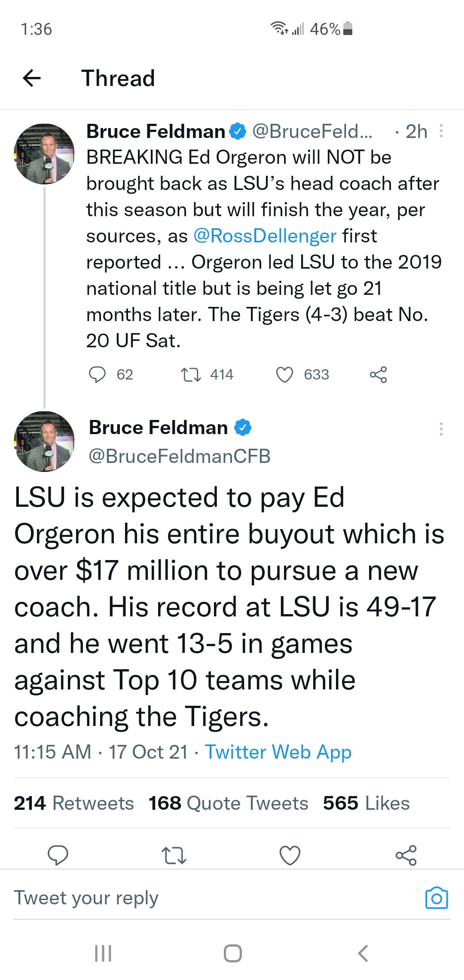The width and height of the screenshot is (464, 980).
Task: Open the @RossDellenger mention link
Action: point(265,236)
